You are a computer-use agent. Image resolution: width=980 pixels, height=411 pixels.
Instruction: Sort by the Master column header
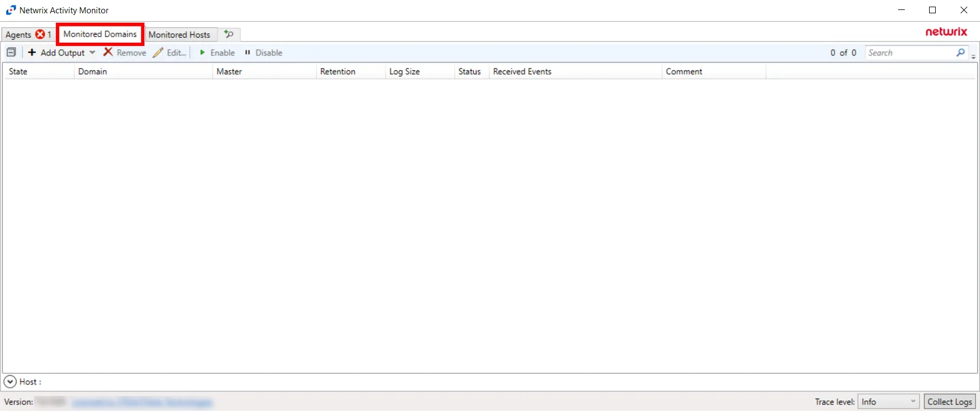[x=265, y=71]
